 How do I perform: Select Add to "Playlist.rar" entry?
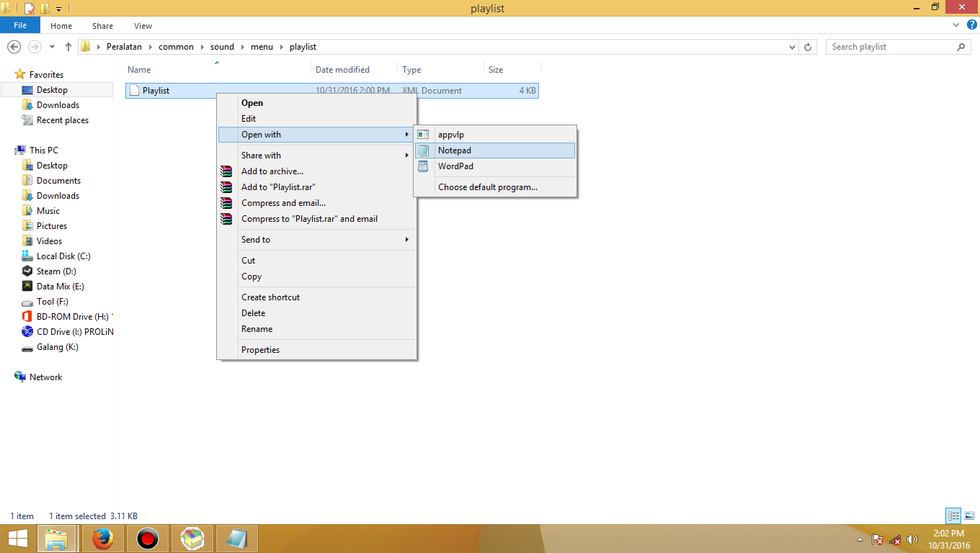click(x=317, y=187)
